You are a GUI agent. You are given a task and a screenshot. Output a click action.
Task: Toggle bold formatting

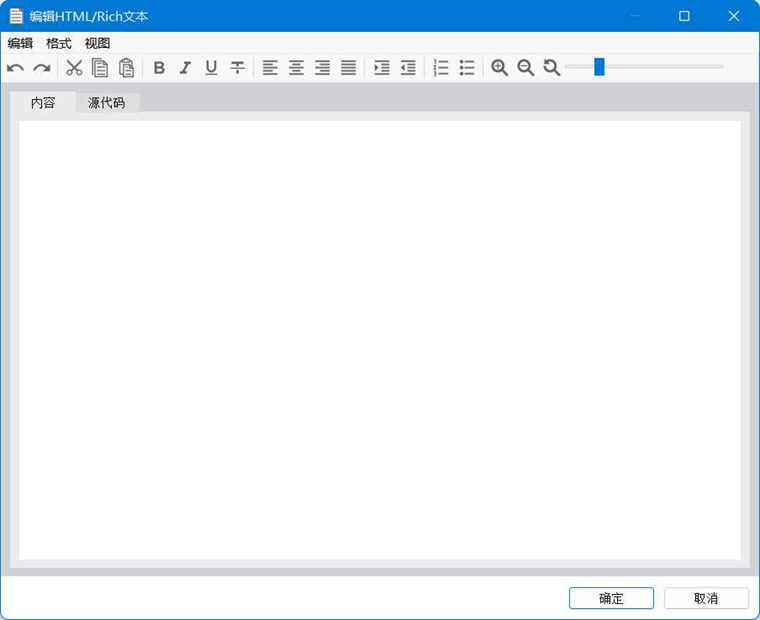pyautogui.click(x=159, y=67)
